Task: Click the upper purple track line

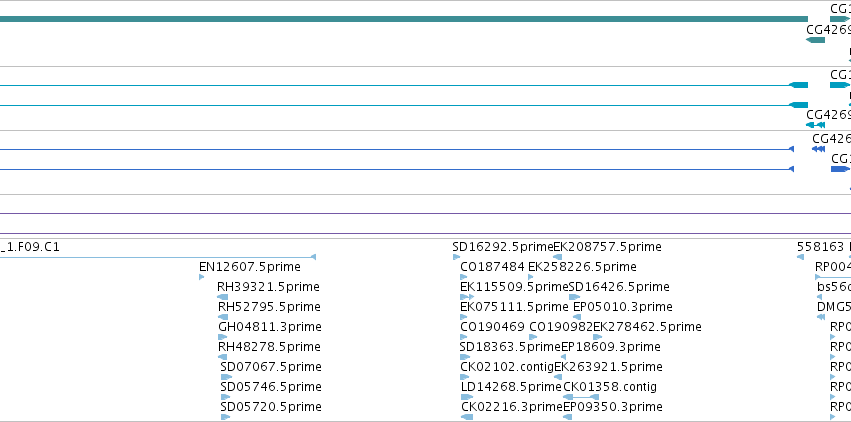Action: pos(426,213)
